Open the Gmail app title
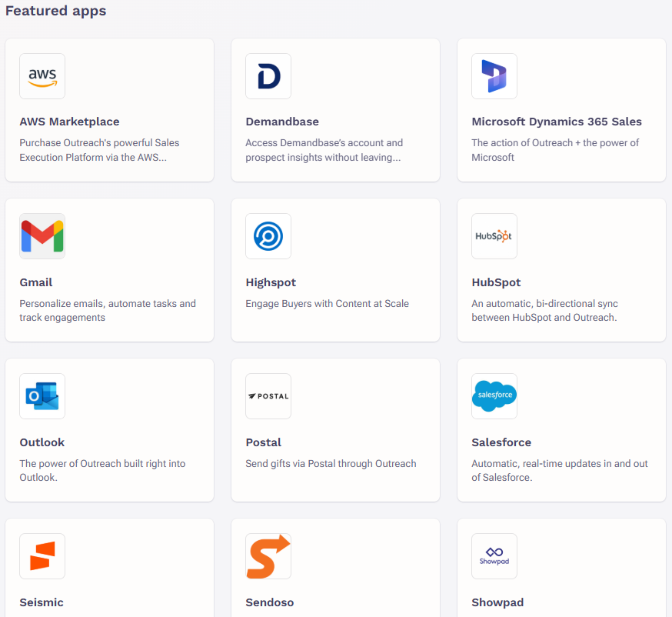 36,282
